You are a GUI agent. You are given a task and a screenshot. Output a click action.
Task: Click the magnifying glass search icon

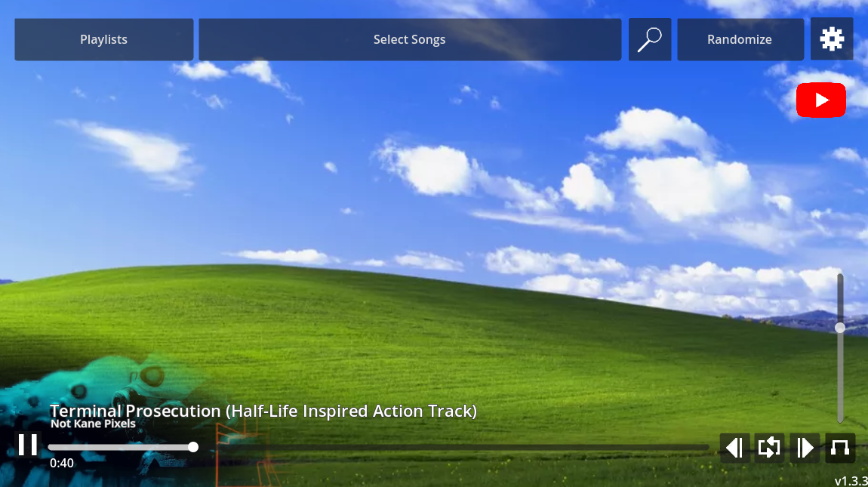(x=649, y=39)
